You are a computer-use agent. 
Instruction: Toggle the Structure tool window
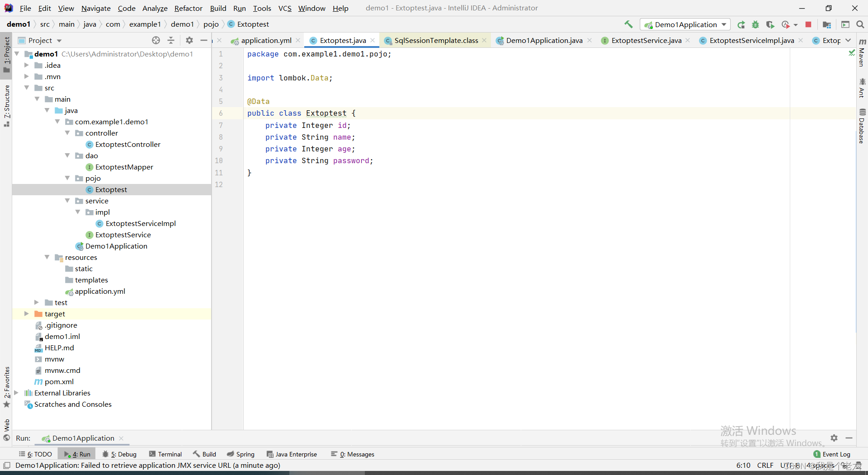[x=6, y=103]
